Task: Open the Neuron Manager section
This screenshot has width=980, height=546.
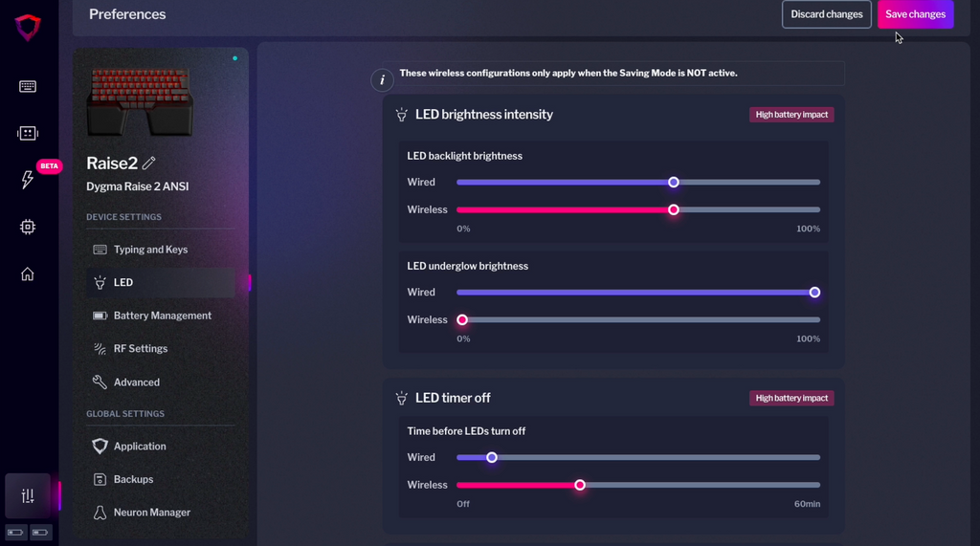Action: click(151, 513)
